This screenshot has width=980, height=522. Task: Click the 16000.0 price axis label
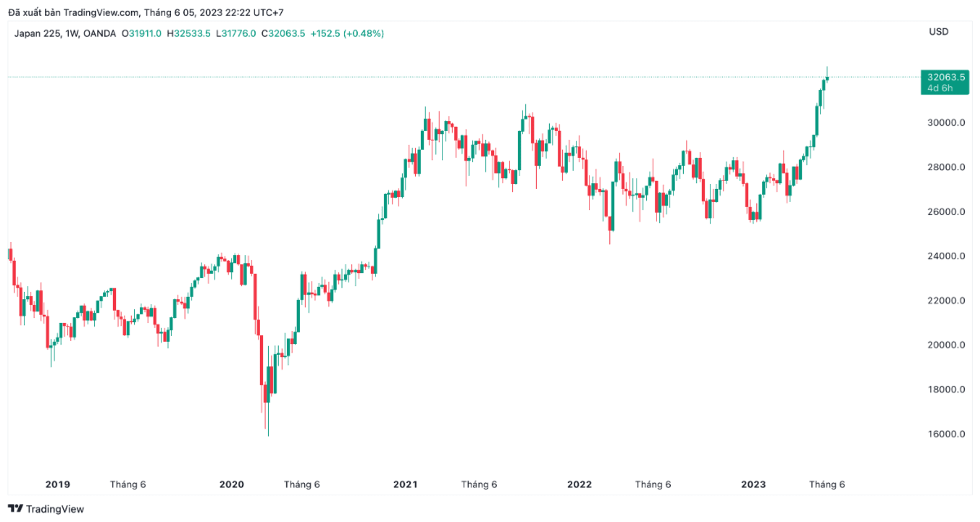coord(946,434)
